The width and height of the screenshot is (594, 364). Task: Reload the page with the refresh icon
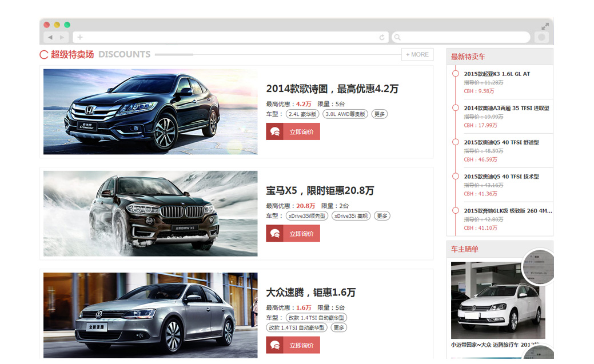(x=382, y=37)
